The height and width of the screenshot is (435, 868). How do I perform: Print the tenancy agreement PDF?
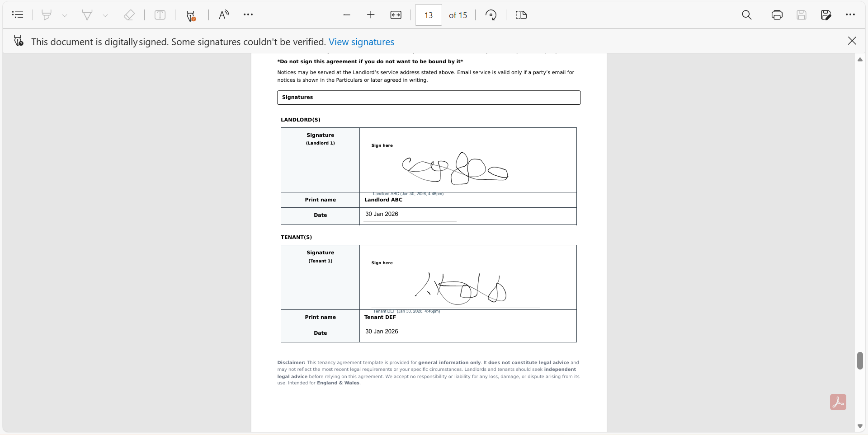pos(777,15)
